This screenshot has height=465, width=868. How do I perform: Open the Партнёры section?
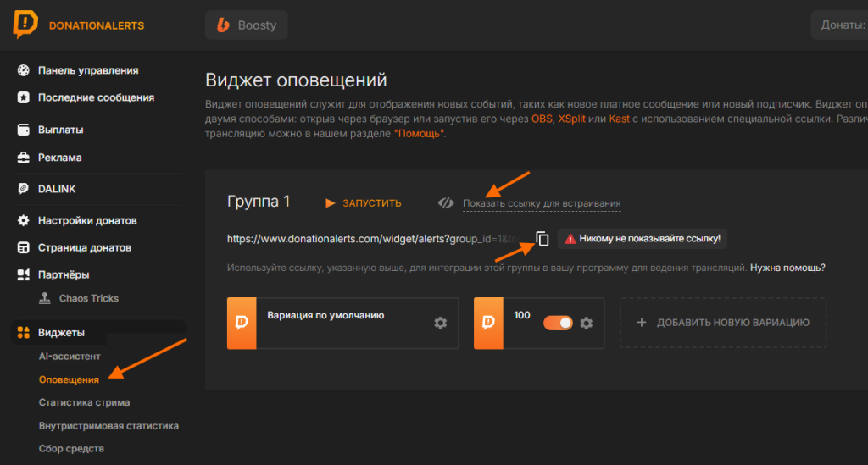coord(63,274)
